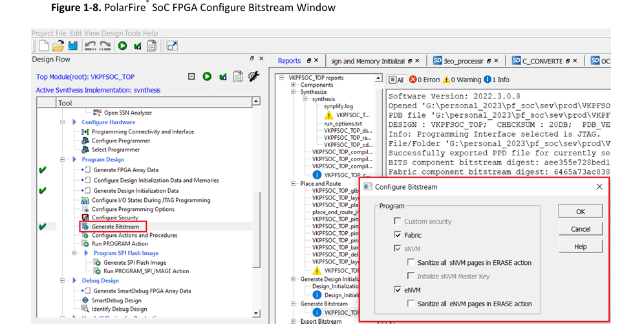Save project with the blue disk icon
This screenshot has height=336, width=644.
click(72, 46)
